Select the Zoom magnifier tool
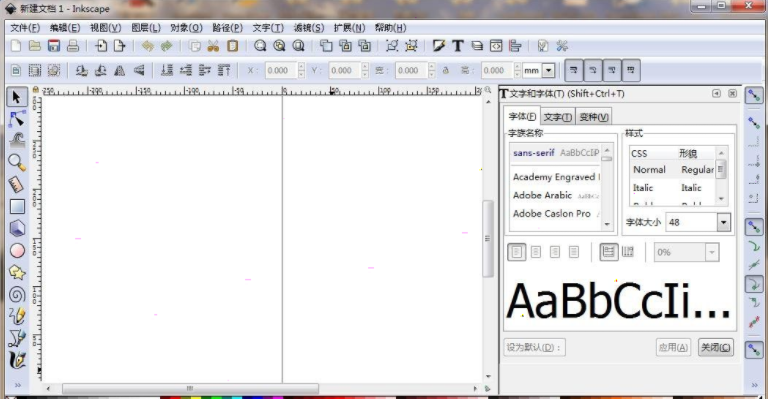The width and height of the screenshot is (768, 399). pos(17,163)
